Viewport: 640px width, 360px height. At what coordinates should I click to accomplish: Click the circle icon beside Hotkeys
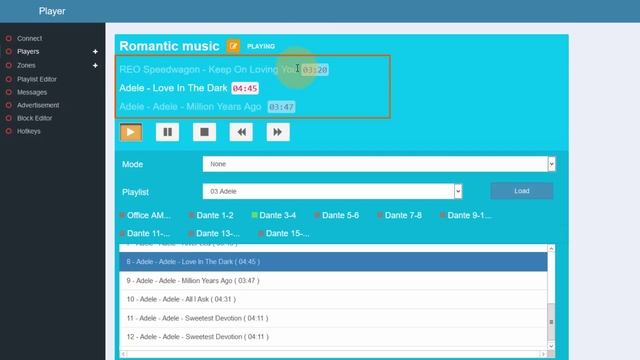9,131
